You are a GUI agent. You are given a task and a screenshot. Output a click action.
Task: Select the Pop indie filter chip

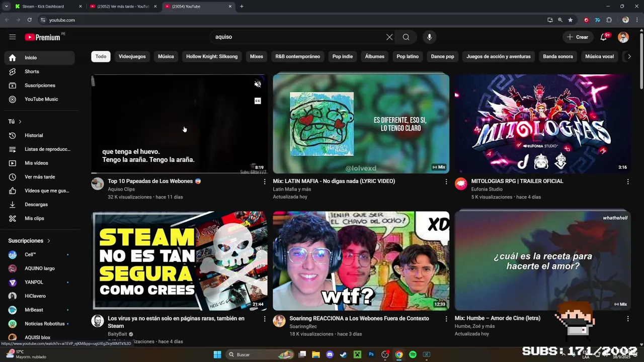click(x=343, y=56)
